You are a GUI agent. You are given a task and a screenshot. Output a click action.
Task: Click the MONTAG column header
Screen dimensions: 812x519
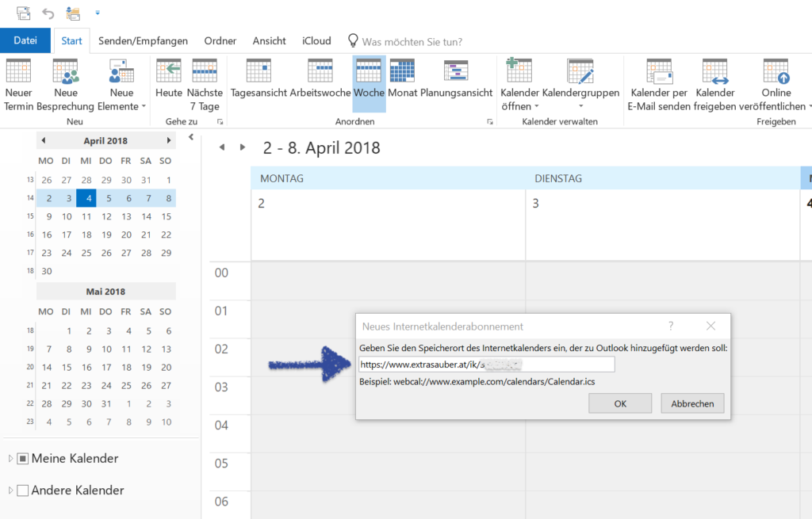[389, 178]
